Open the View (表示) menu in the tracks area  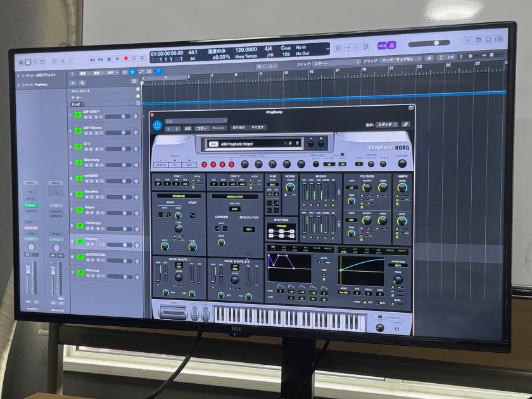[x=112, y=73]
